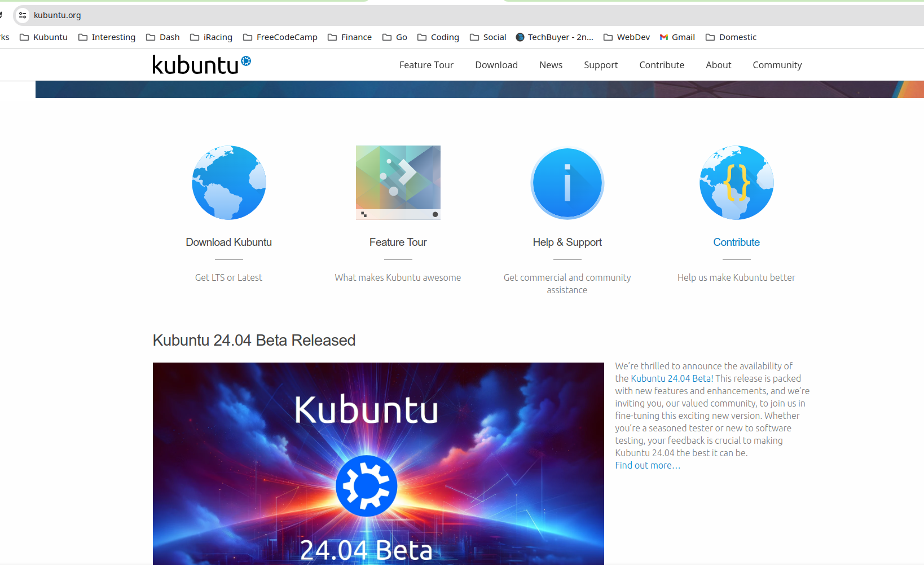Image resolution: width=924 pixels, height=565 pixels.
Task: Open the Support nav menu item
Action: (x=601, y=65)
